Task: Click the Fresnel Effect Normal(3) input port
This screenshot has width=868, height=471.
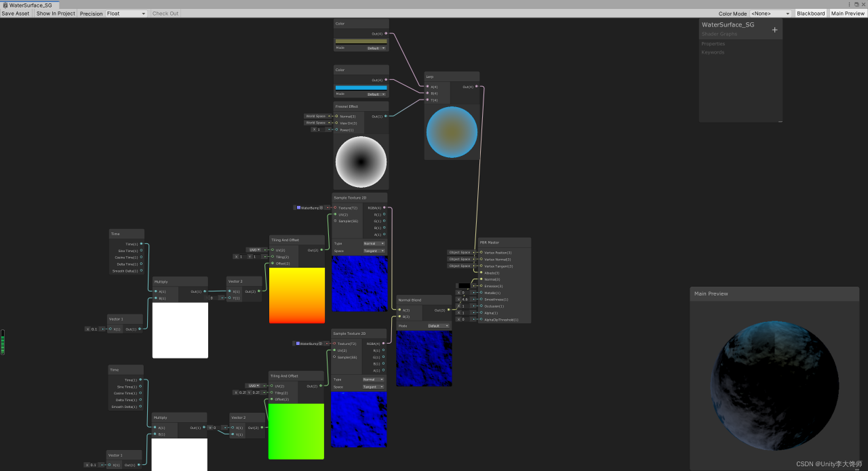Action: (336, 116)
